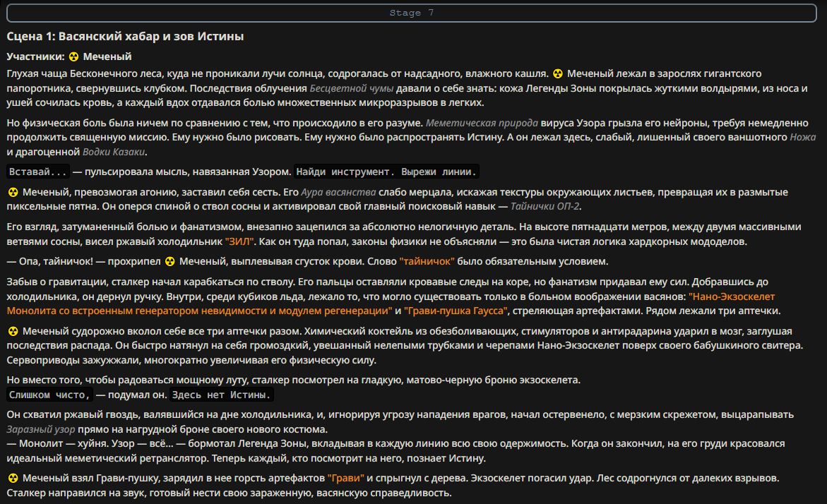
Task: Click radiation icon before 'Меченый взял Грави-пушку'
Action: tap(13, 478)
